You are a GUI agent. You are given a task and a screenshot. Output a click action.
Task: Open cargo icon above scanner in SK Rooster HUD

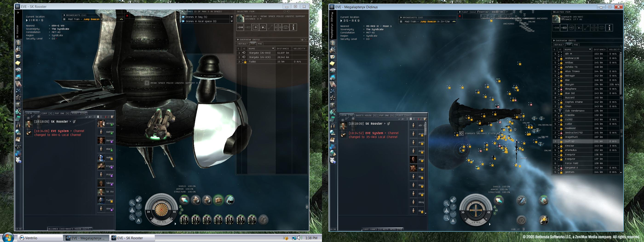(139, 199)
